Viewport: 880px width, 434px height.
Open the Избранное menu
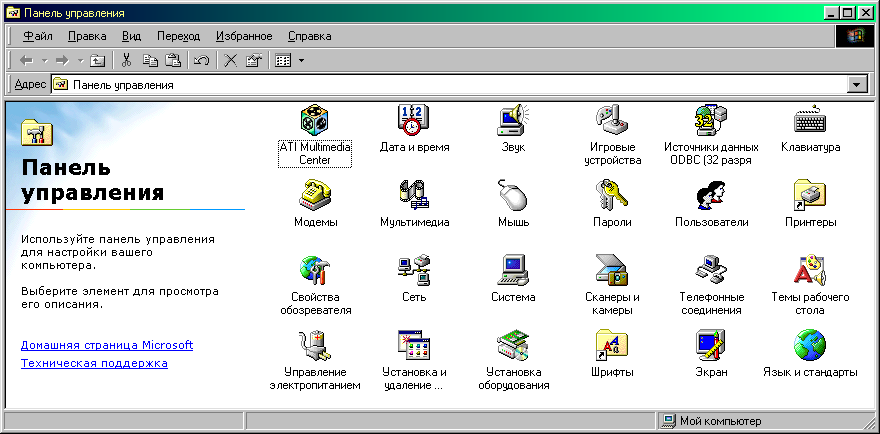(244, 36)
